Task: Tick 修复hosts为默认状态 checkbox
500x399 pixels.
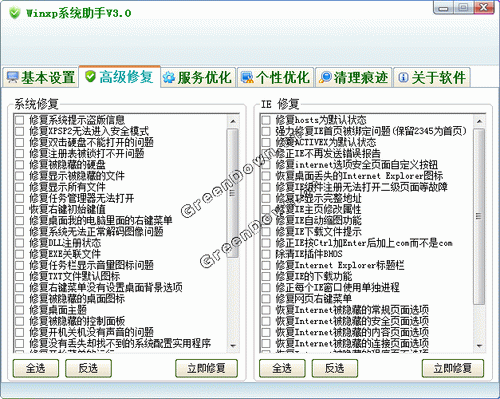Action: pos(266,120)
